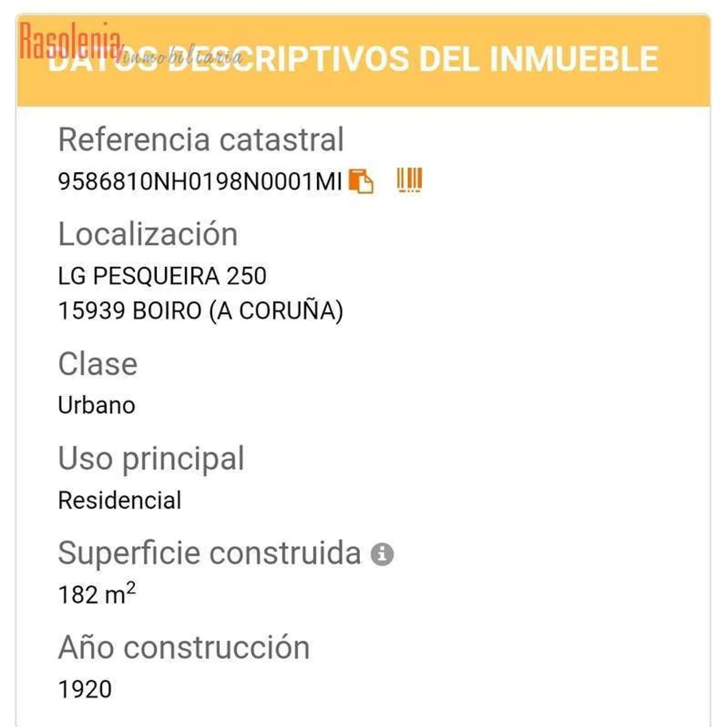
Task: Click the Clase label
Action: [x=97, y=364]
